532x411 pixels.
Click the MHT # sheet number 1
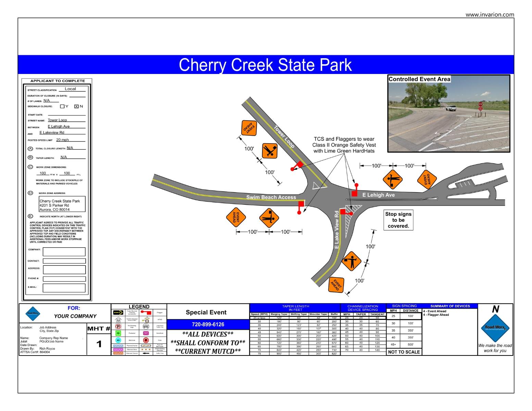click(x=99, y=344)
